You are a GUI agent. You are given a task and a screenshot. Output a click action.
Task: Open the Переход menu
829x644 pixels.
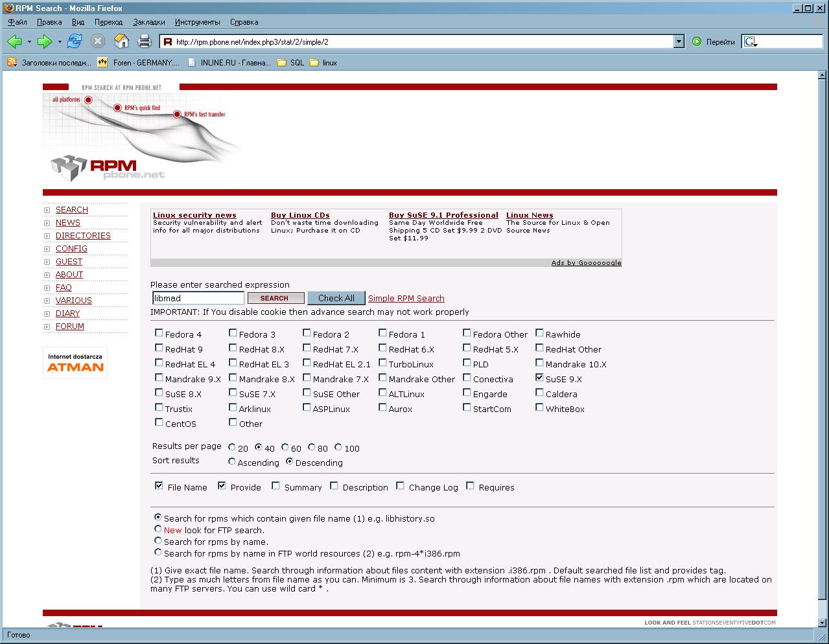(x=108, y=22)
